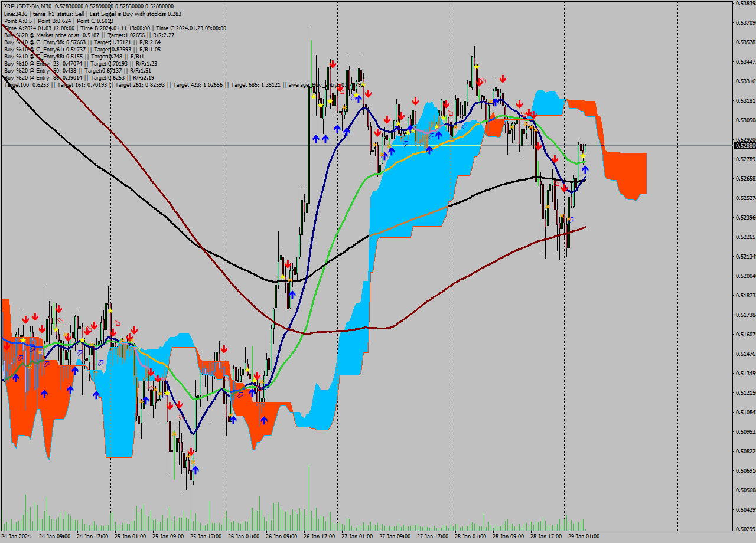Click the 0.5187 price scale label
The width and height of the screenshot is (756, 543).
747,295
